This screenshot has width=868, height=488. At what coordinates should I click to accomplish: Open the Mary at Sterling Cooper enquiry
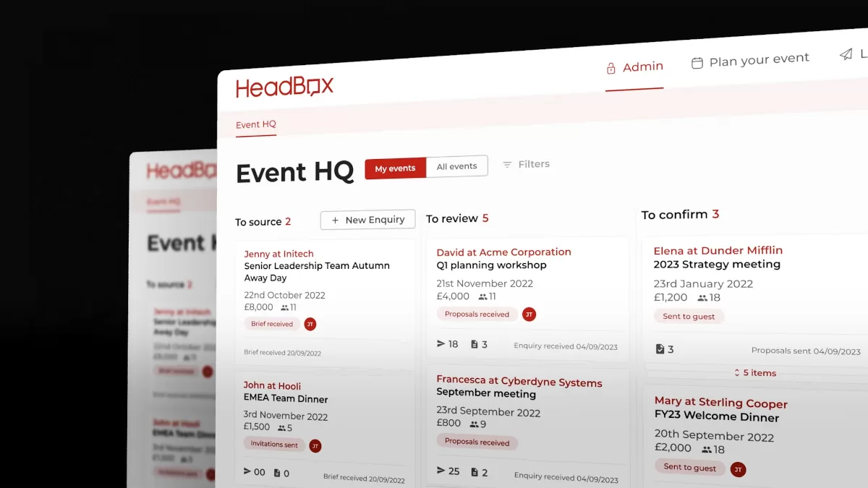click(721, 402)
